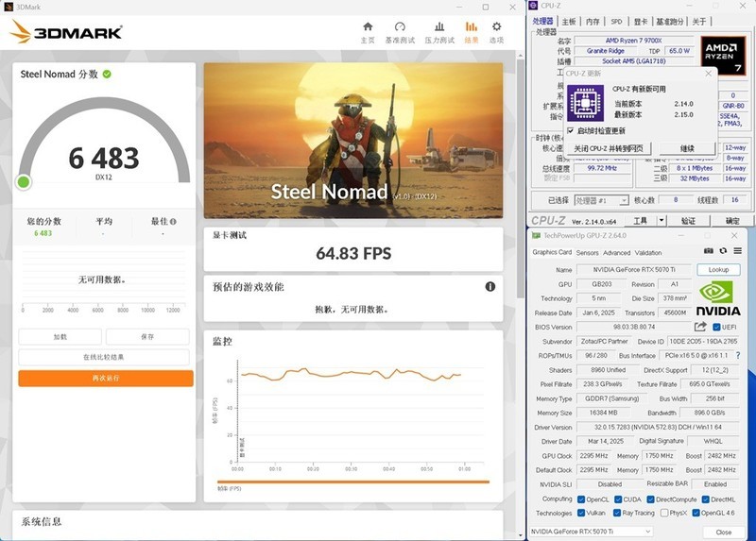Click GPU name field NVIDIA GeForce RTX 5070 Ti
The image size is (756, 541).
coord(634,270)
